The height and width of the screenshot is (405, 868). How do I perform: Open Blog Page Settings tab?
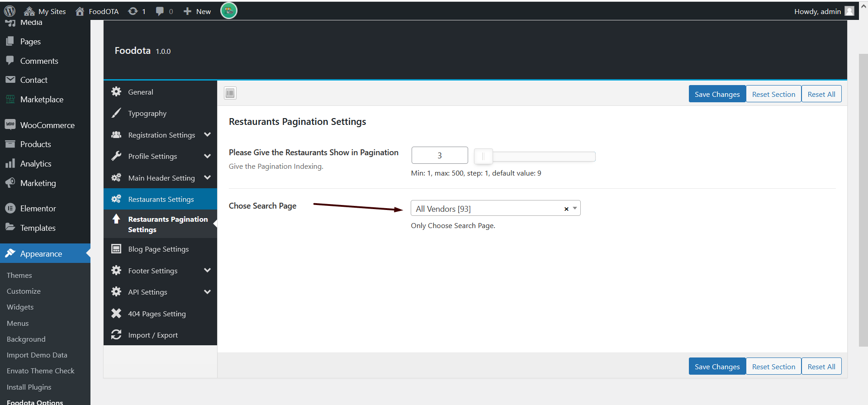[x=158, y=249]
